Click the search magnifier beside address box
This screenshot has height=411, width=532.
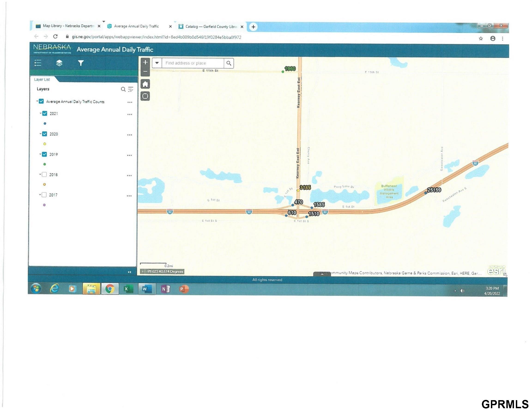pyautogui.click(x=229, y=63)
